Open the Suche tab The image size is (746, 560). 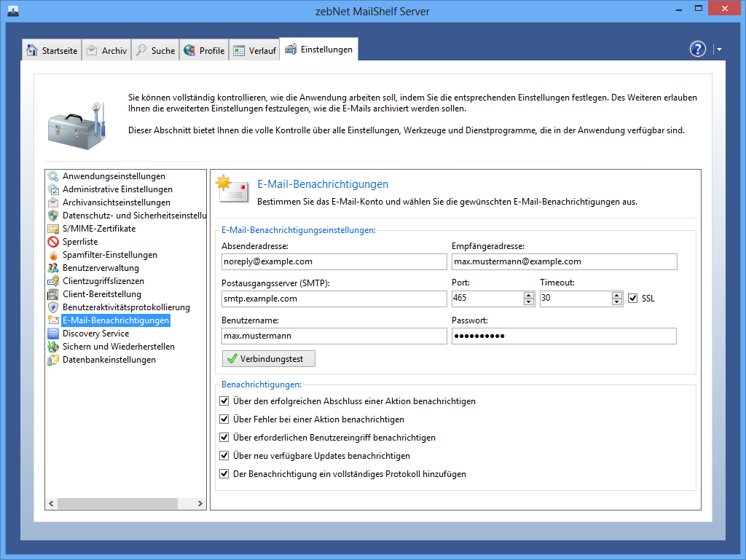click(x=155, y=50)
